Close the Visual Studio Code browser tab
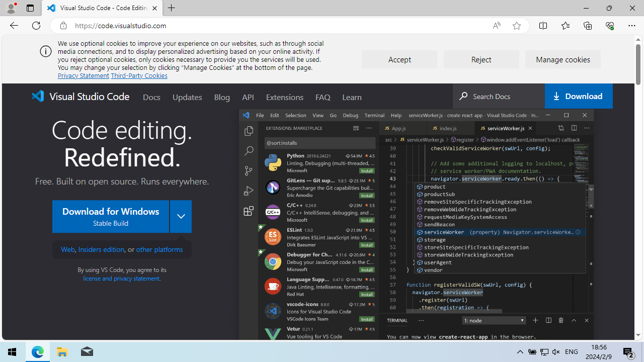 pyautogui.click(x=154, y=8)
